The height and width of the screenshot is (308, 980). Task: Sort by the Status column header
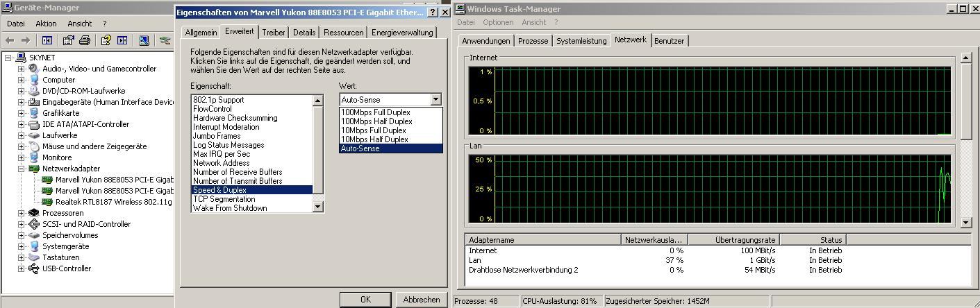[812, 240]
